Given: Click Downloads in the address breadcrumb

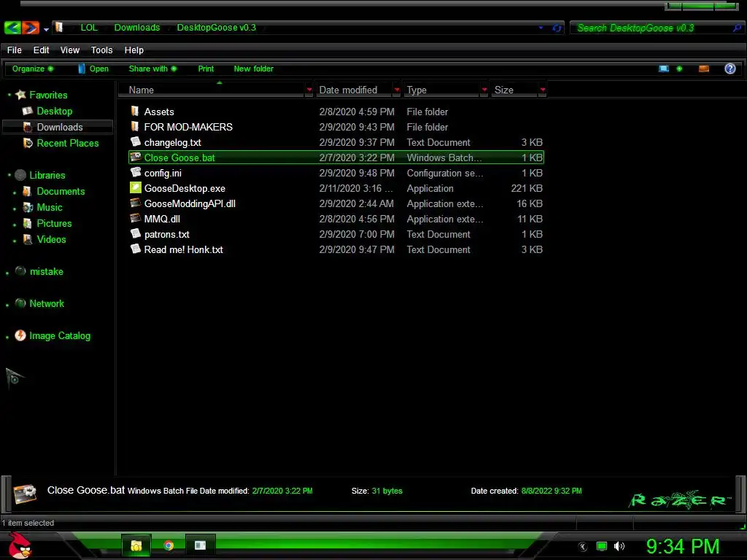Looking at the screenshot, I should tap(136, 27).
